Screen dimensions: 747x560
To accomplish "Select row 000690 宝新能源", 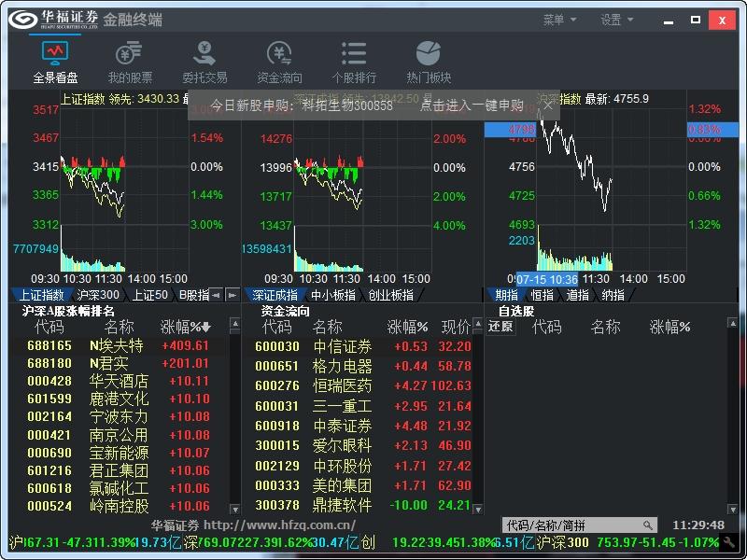I will click(x=120, y=453).
